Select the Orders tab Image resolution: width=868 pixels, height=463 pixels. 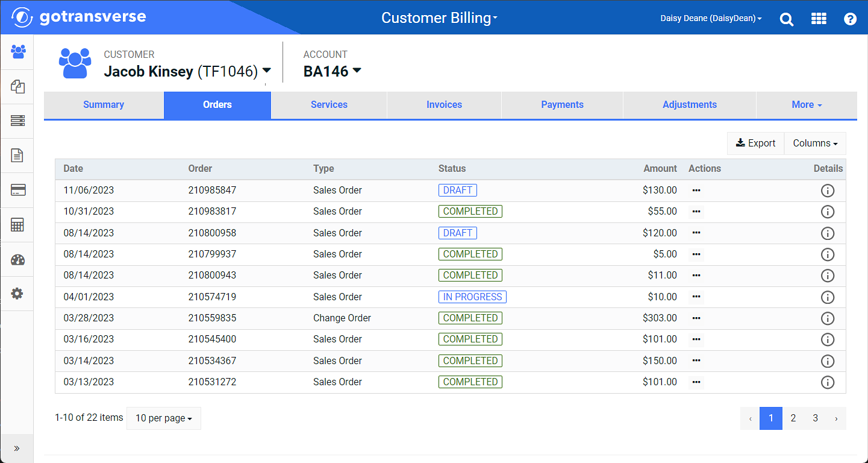217,105
